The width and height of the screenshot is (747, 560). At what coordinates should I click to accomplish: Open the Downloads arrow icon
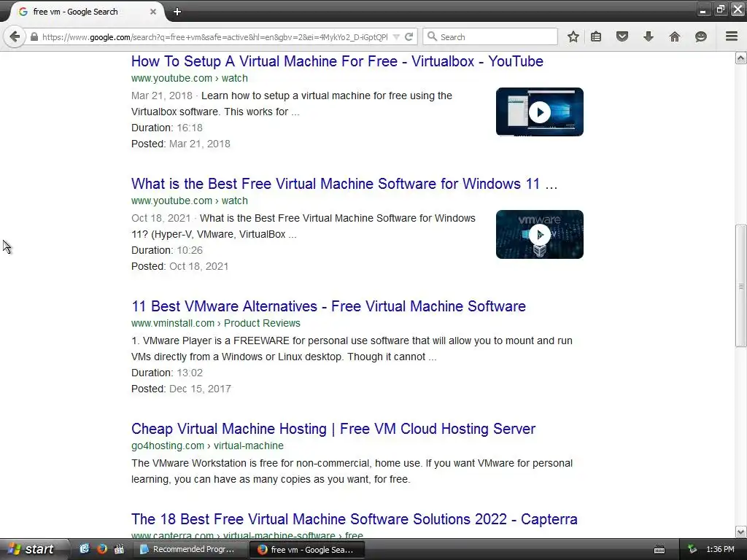point(649,36)
